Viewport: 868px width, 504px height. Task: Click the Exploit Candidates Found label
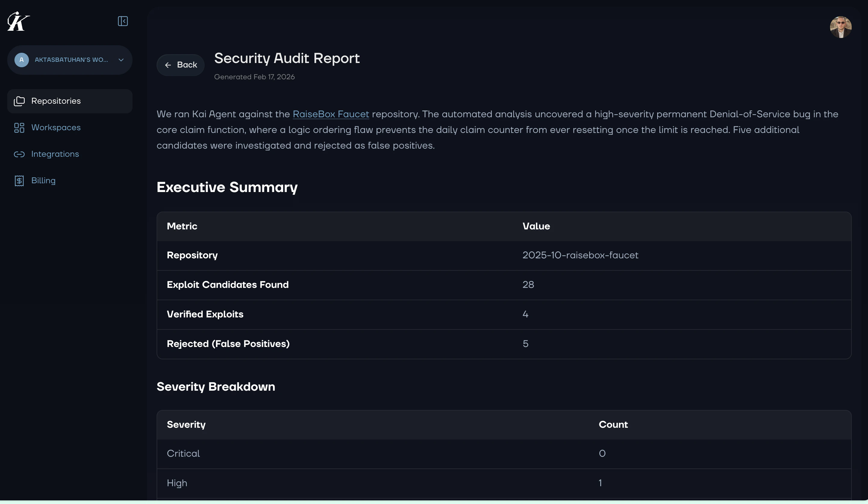click(x=228, y=285)
